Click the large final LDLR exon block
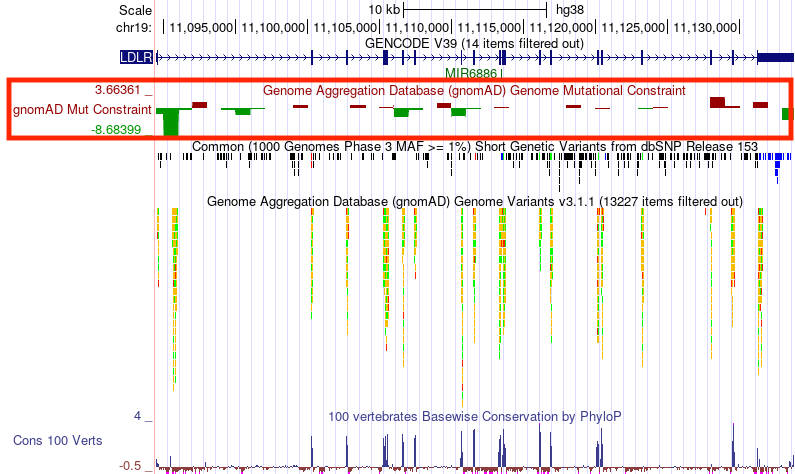The height and width of the screenshot is (474, 795). (x=776, y=58)
